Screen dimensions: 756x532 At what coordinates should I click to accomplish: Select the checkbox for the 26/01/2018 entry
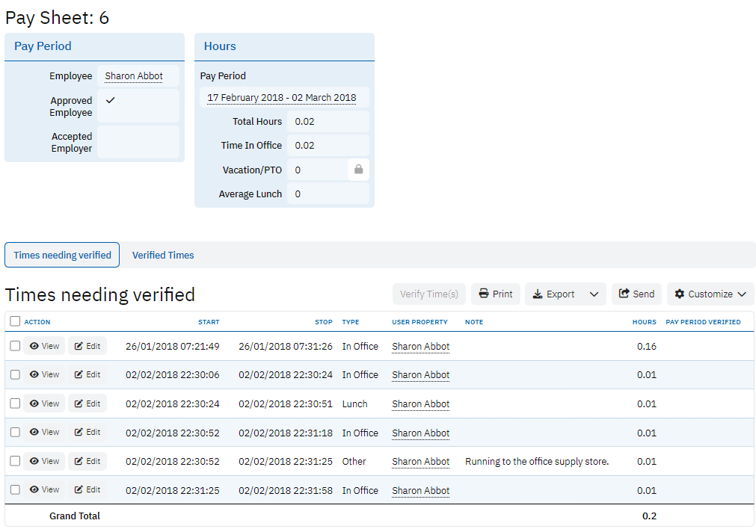(x=15, y=346)
